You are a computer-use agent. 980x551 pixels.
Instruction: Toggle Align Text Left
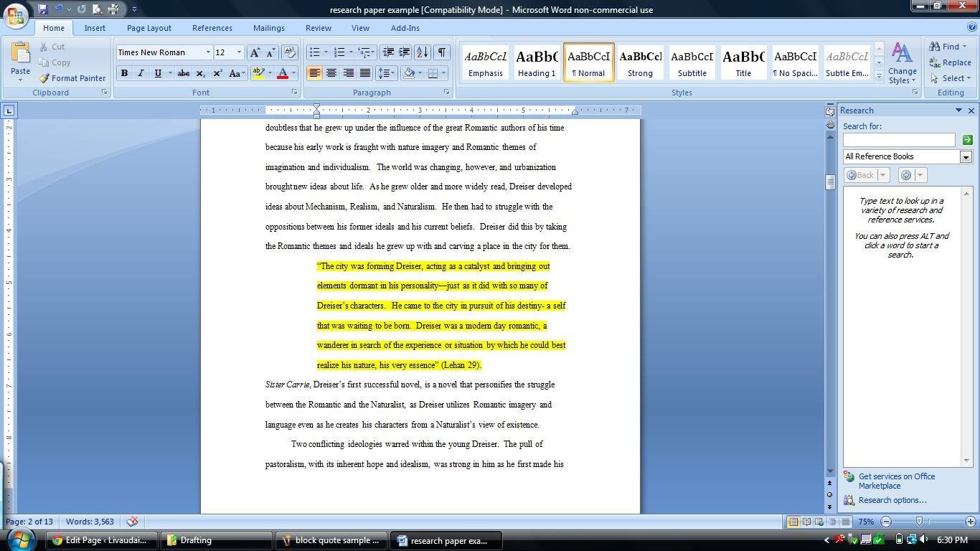314,73
